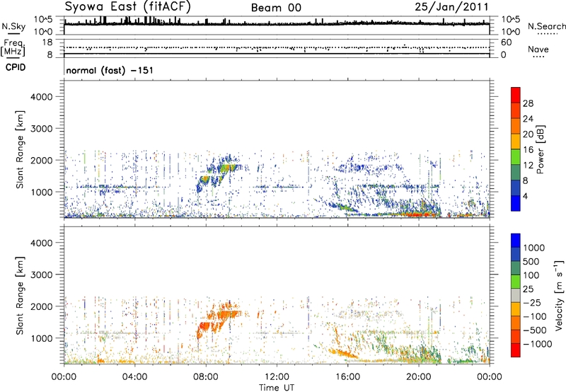Click the '20:00' time axis tick label

click(419, 377)
